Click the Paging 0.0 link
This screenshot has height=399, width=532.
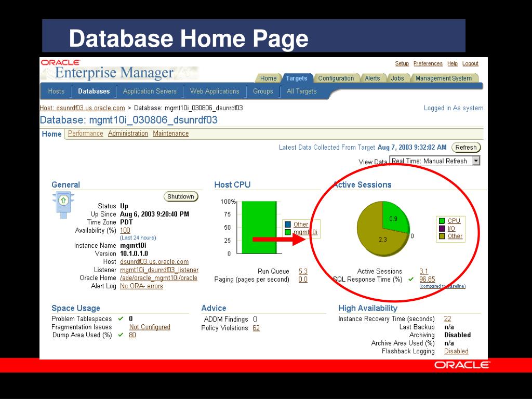(x=303, y=279)
